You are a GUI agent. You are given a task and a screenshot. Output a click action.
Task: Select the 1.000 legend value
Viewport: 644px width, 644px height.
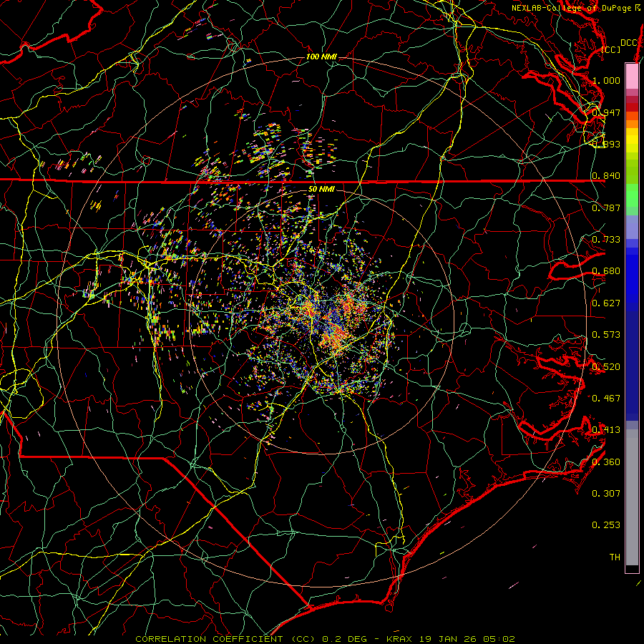pyautogui.click(x=606, y=80)
